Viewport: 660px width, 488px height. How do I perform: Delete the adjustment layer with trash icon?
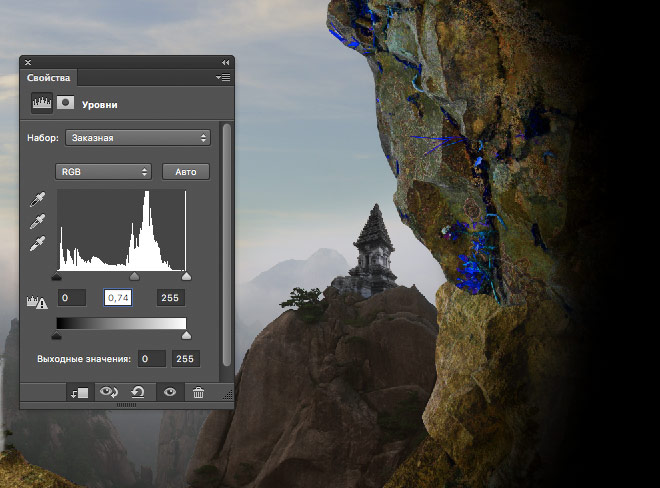pos(198,392)
